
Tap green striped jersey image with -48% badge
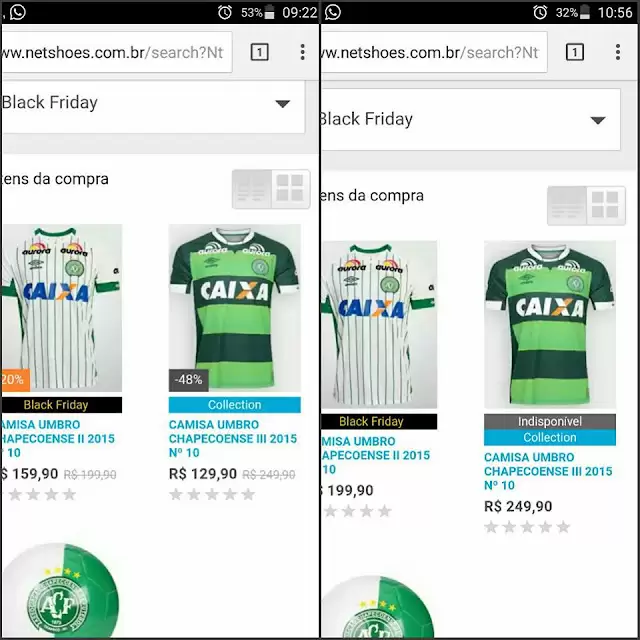pos(235,308)
